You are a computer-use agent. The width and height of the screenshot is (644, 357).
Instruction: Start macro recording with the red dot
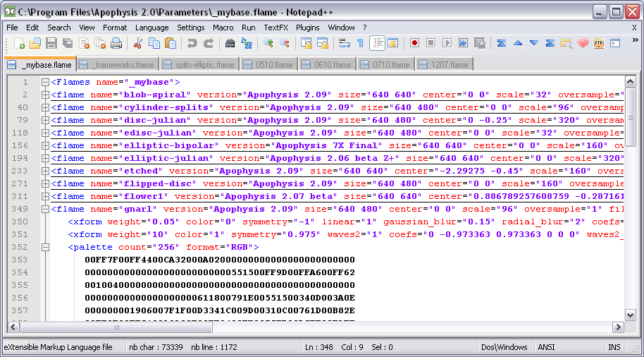[x=414, y=43]
